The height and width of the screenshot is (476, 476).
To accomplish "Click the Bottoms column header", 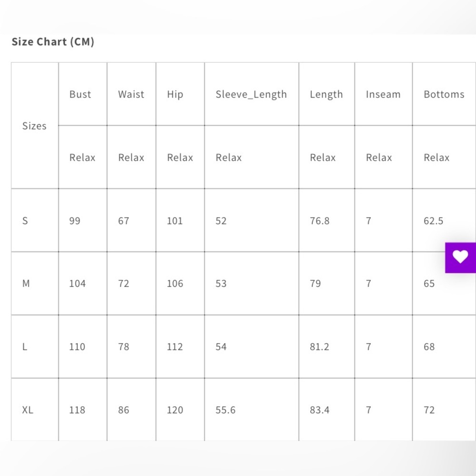I will 444,94.
